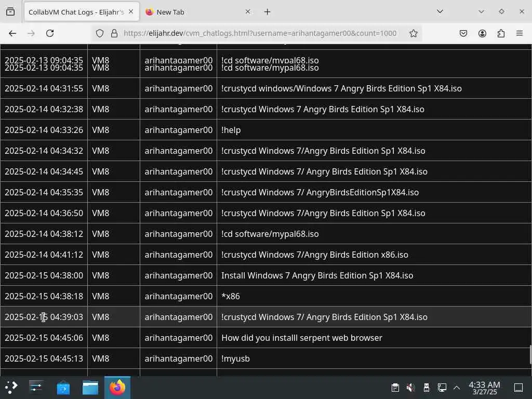Go back to previous page
Image resolution: width=532 pixels, height=399 pixels.
pos(12,33)
